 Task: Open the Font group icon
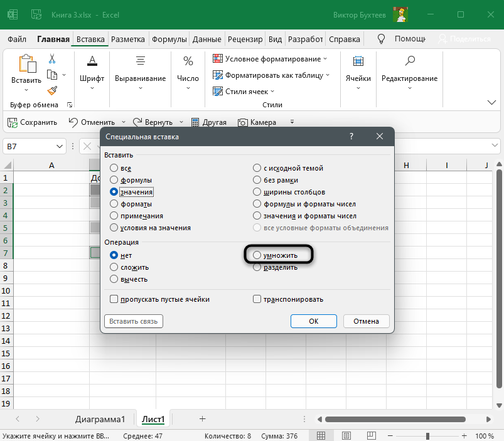coord(92,61)
